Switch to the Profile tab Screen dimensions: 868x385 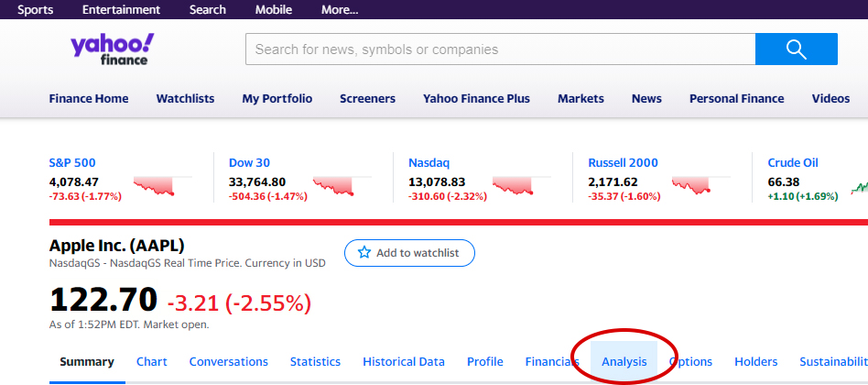pyautogui.click(x=485, y=362)
